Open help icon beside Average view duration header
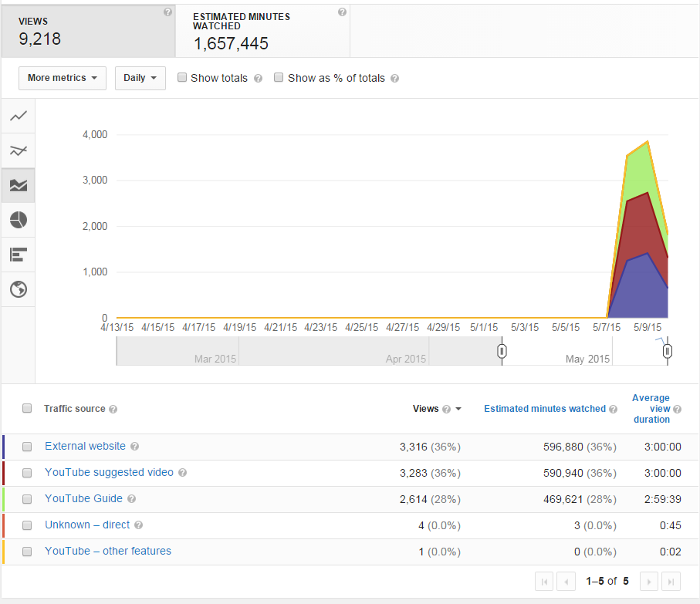The height and width of the screenshot is (604, 700). [677, 409]
